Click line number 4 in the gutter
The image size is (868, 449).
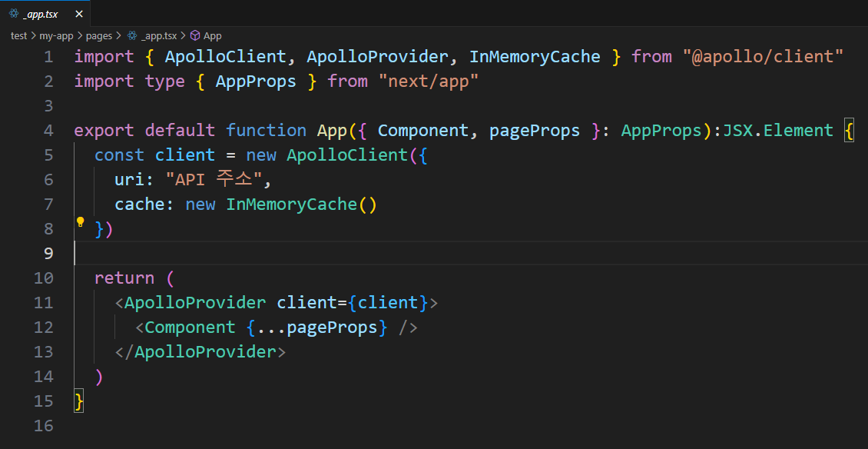click(48, 130)
